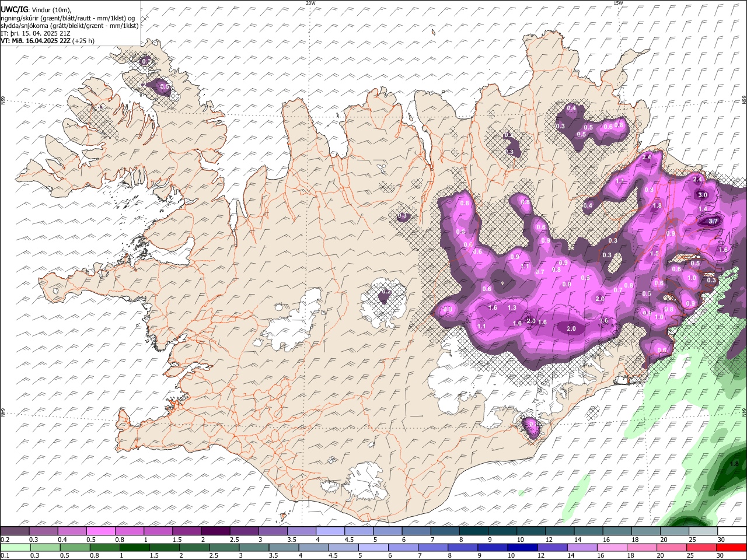Click the 3.0 snowfall value label
Viewport: 747px width, 560px height.
tap(703, 195)
